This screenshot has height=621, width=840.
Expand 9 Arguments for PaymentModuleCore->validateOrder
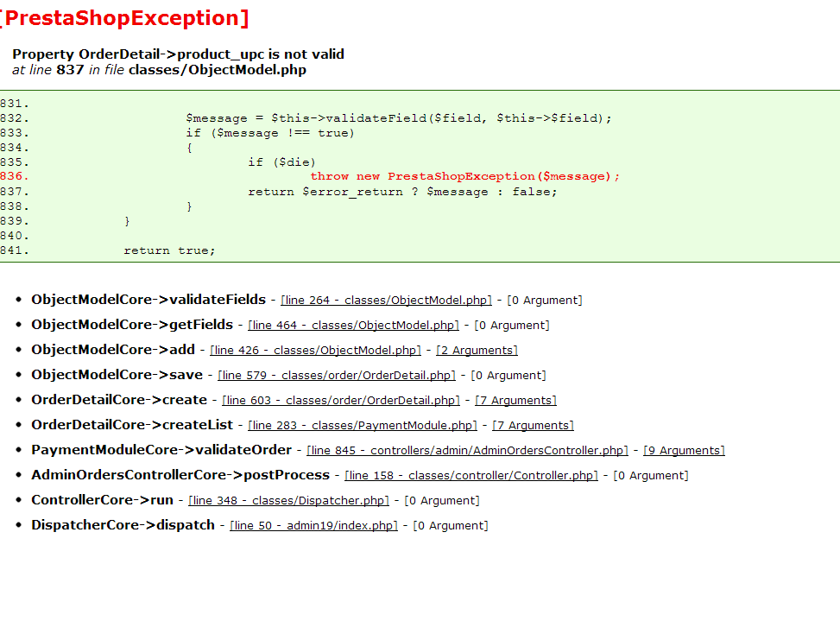click(684, 450)
